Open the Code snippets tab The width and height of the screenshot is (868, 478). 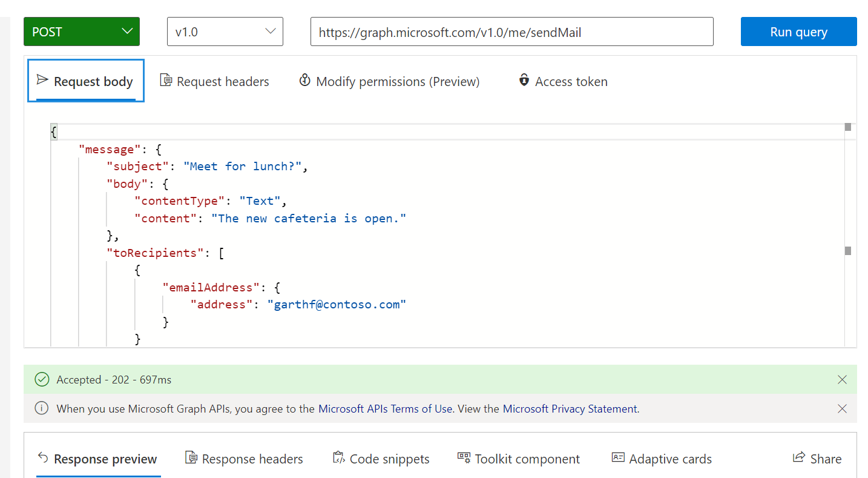381,459
